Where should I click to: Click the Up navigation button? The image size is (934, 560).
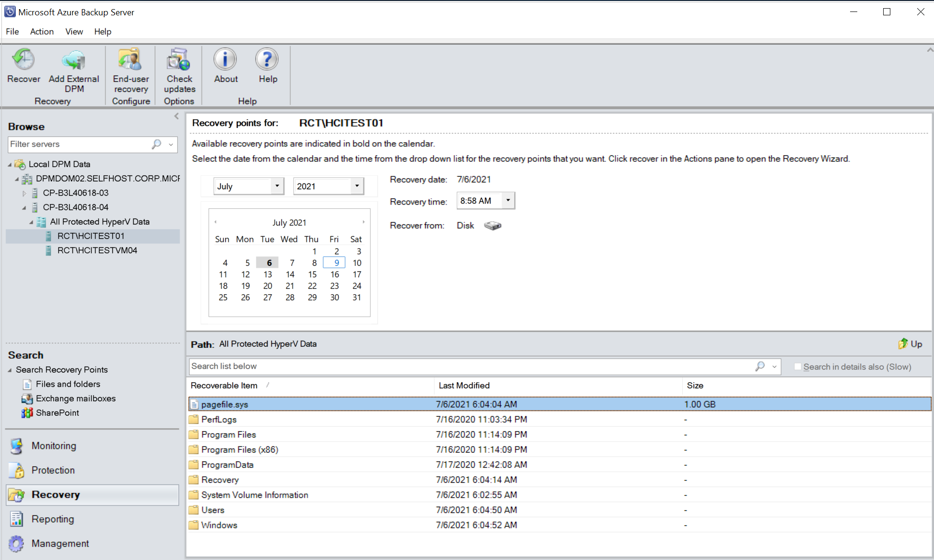coord(911,344)
